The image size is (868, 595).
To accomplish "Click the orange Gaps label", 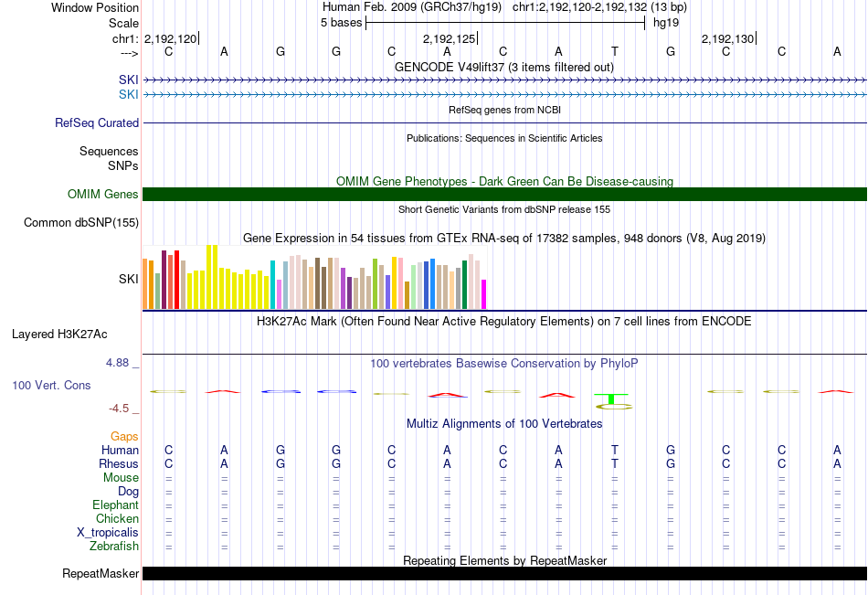I will 124,437.
